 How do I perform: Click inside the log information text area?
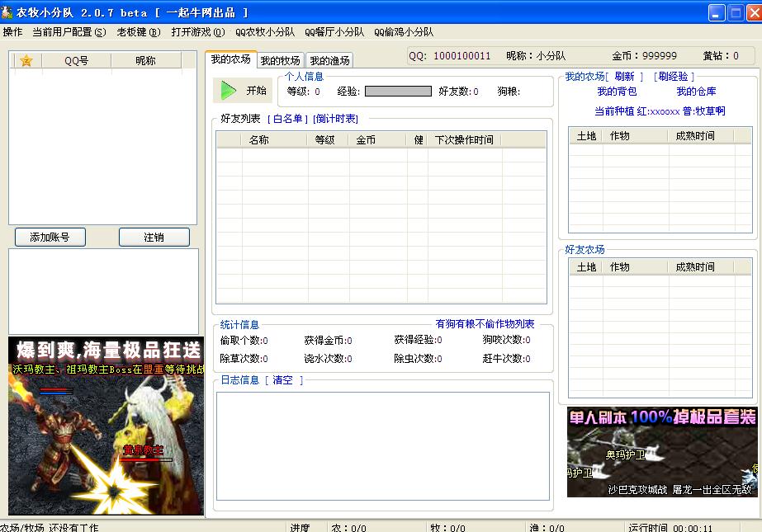pyautogui.click(x=383, y=446)
